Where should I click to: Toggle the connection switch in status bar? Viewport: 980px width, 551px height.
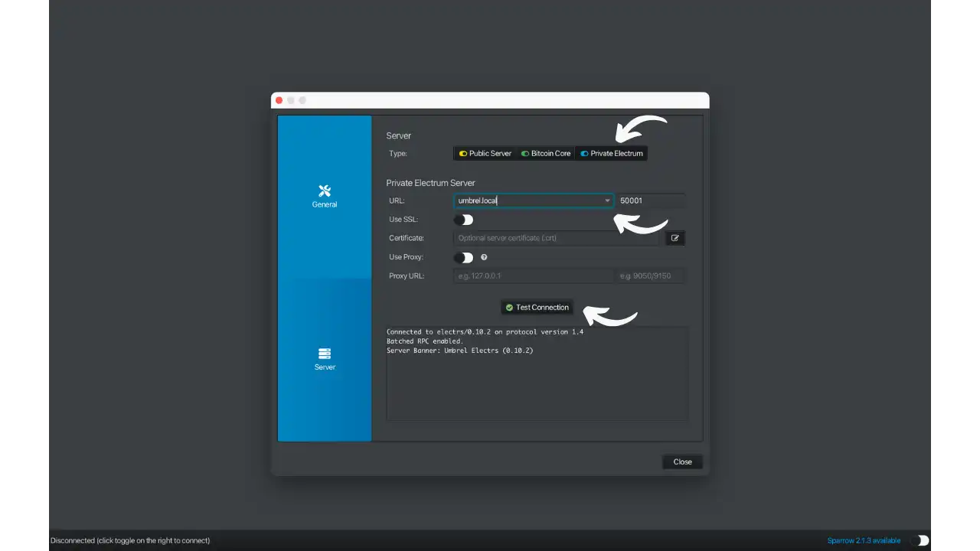[920, 540]
